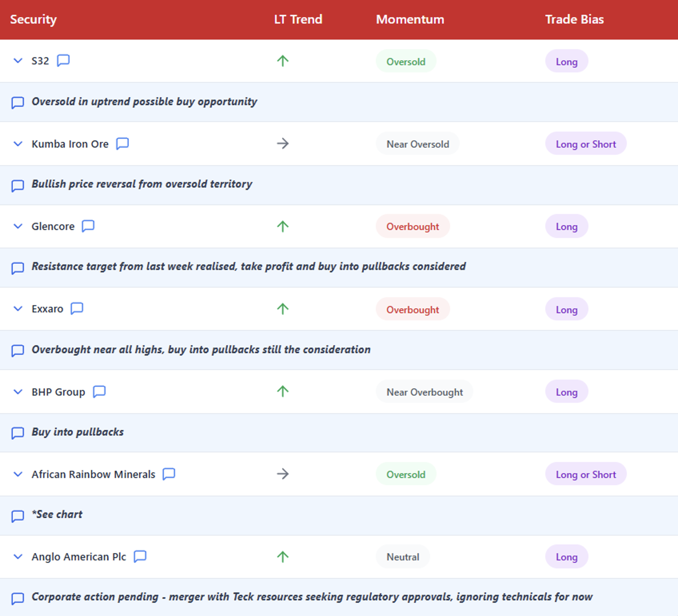Click the green up arrow for Glencore
This screenshot has height=616, width=678.
283,226
